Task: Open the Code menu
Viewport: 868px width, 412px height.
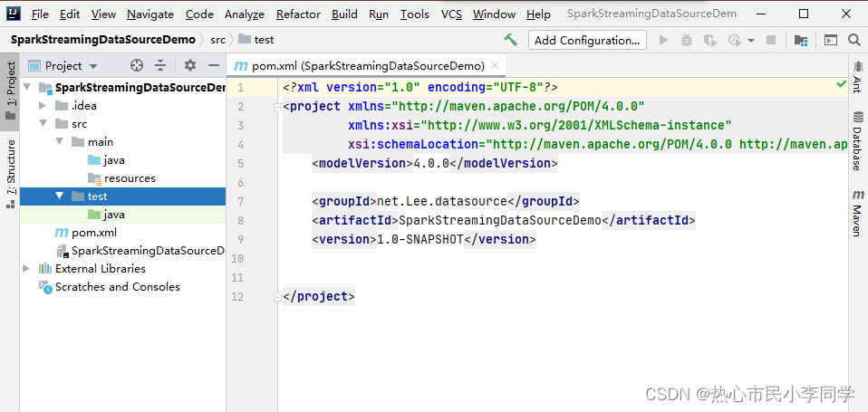Action: click(x=199, y=14)
